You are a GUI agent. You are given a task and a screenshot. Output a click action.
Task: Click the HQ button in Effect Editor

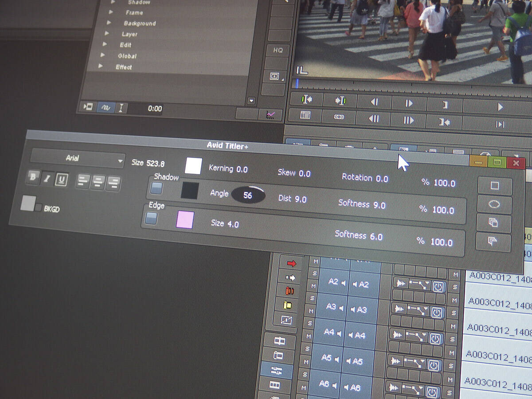point(278,51)
